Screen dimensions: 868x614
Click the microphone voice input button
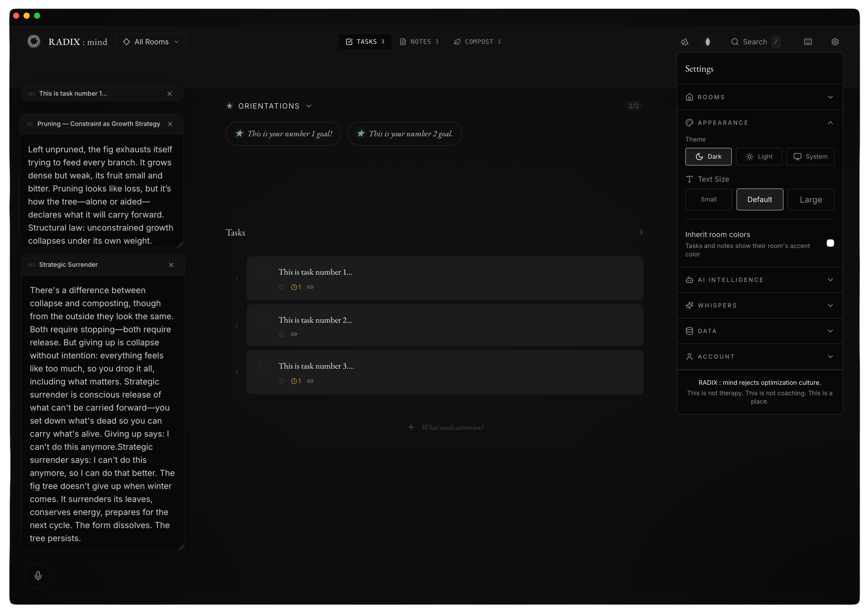point(38,575)
